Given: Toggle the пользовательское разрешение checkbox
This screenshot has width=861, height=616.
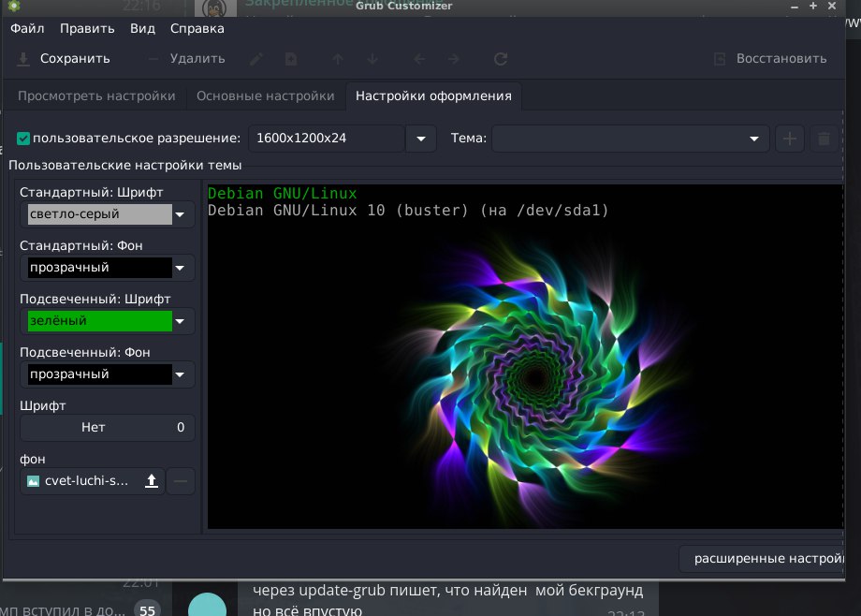Looking at the screenshot, I should point(23,139).
